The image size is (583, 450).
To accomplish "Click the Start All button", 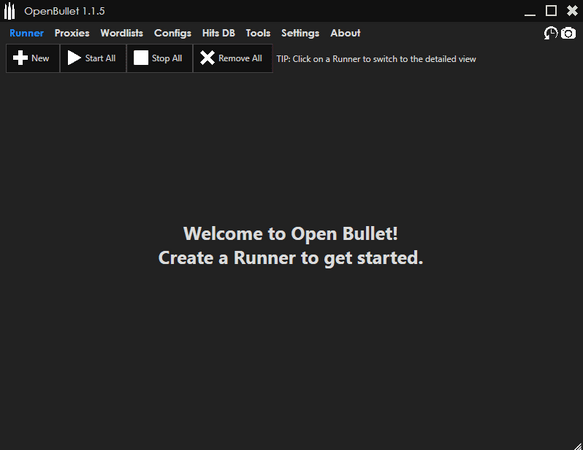I will (93, 58).
